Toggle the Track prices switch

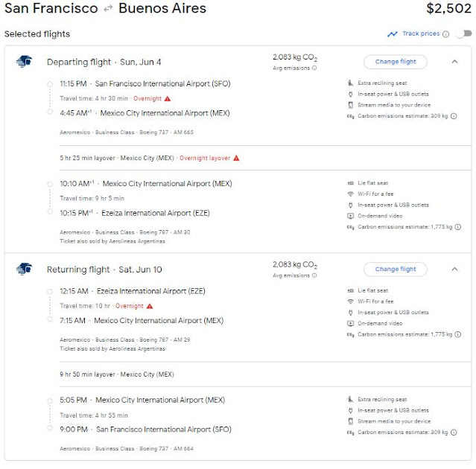point(463,34)
